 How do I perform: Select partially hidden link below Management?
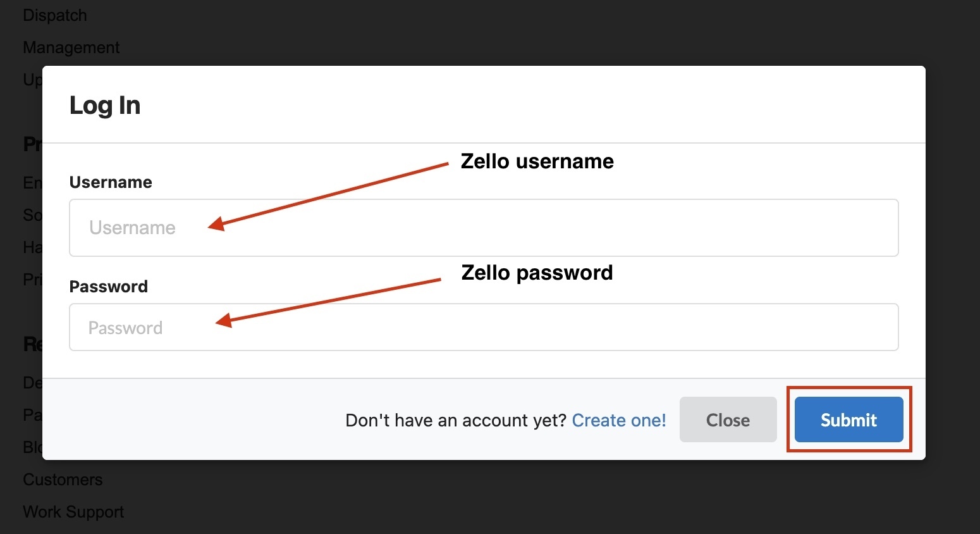point(32,80)
